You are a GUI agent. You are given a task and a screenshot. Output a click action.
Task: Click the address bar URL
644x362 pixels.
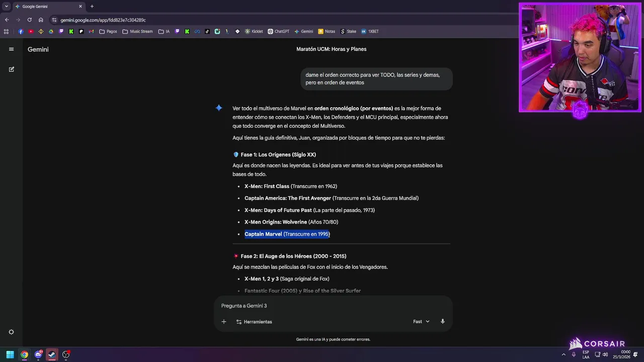[103, 20]
